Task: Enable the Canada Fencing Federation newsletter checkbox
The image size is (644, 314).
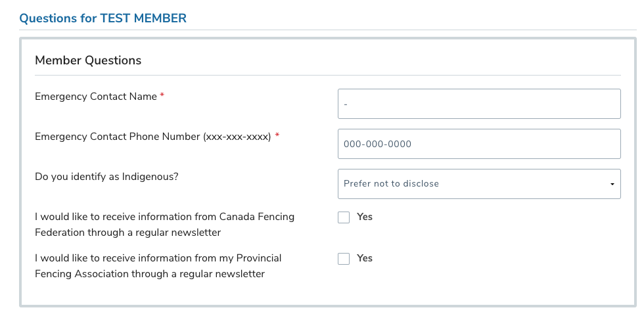Action: (344, 217)
